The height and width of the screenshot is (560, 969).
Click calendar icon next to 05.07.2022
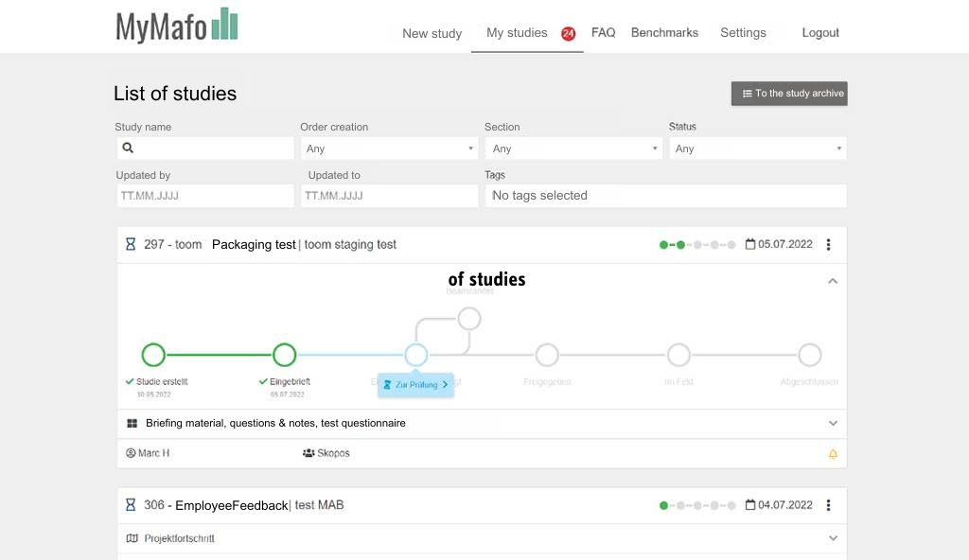coord(750,244)
